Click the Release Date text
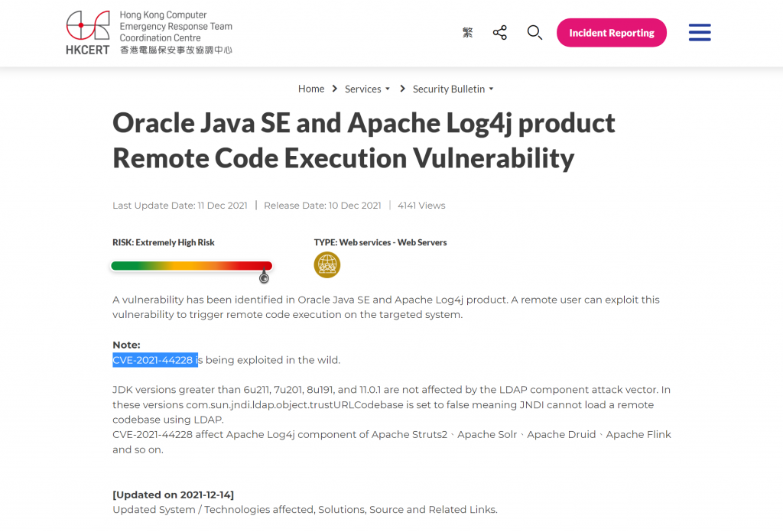 [x=323, y=206]
